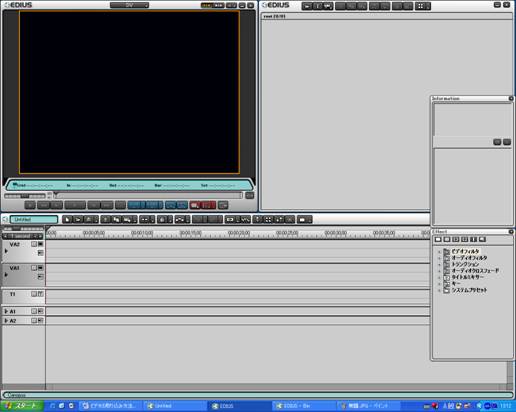Select the システムプリセット effect folder

tap(469, 290)
